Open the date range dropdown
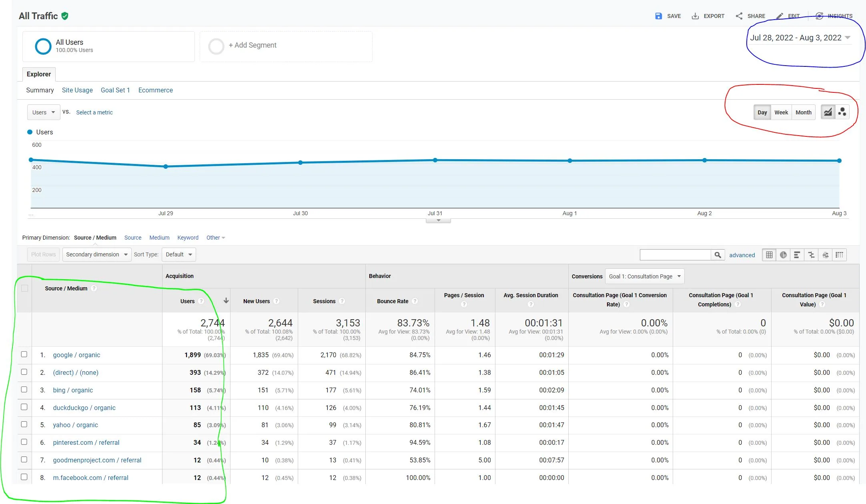This screenshot has height=504, width=866. (x=800, y=38)
